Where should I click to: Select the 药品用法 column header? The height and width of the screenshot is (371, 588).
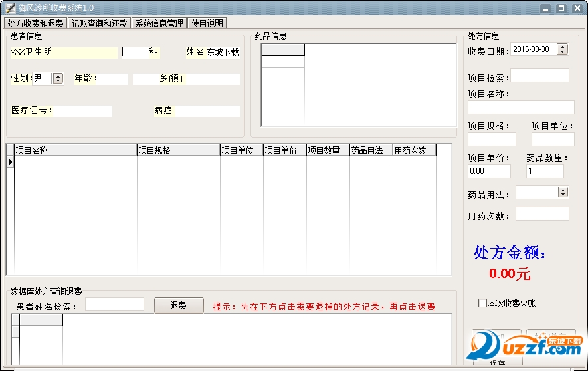371,150
